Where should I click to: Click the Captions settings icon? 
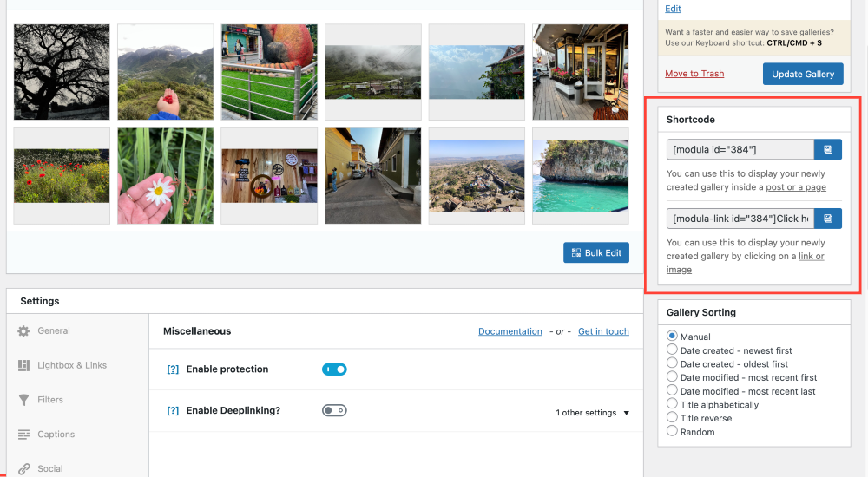[x=23, y=435]
